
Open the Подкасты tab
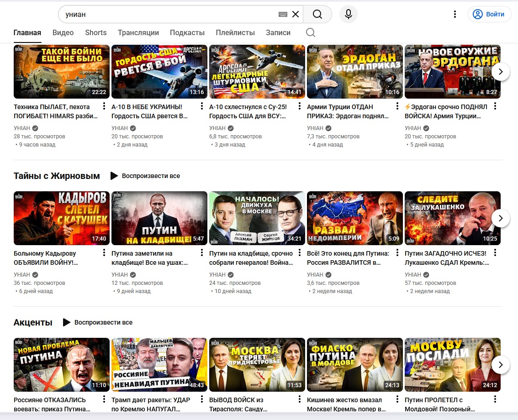point(187,33)
